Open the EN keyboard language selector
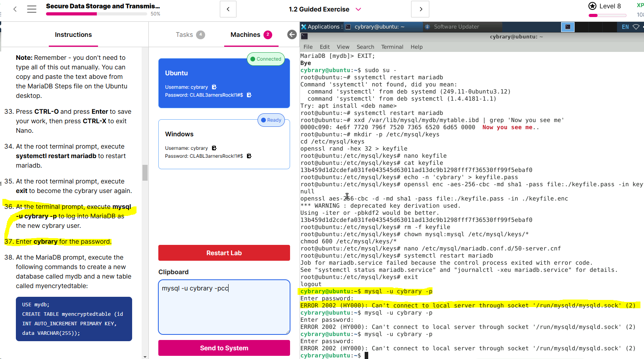Image resolution: width=644 pixels, height=359 pixels. coord(625,27)
